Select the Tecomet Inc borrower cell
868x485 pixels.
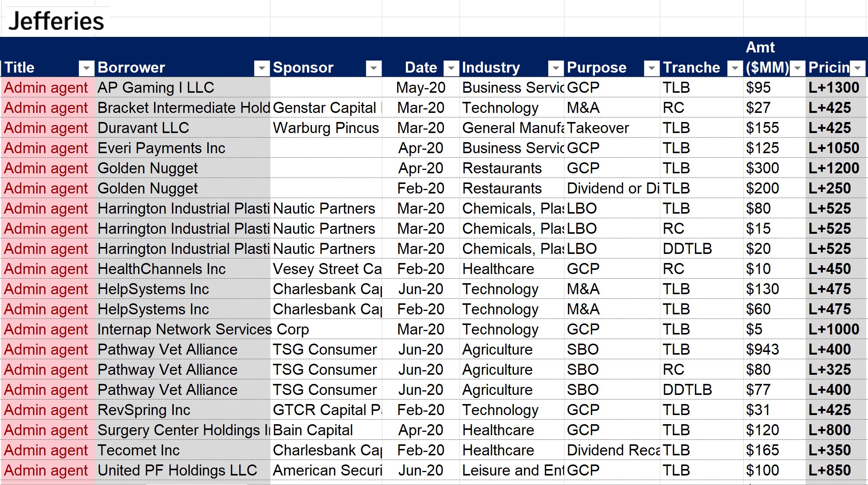182,450
